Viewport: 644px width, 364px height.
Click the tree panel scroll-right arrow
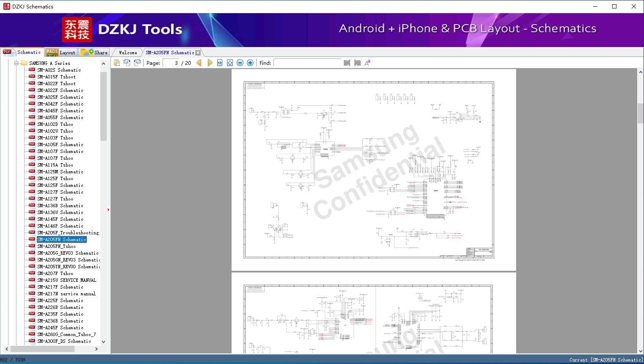pyautogui.click(x=97, y=349)
